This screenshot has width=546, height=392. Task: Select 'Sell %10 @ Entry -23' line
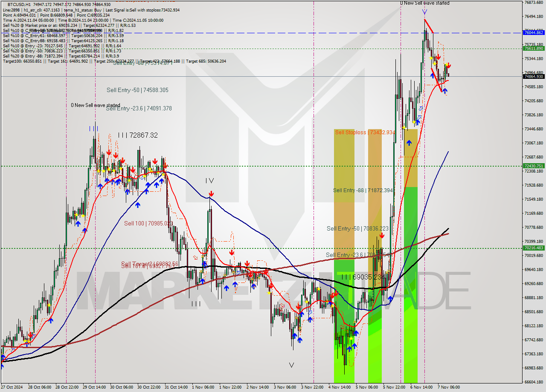pos(62,46)
